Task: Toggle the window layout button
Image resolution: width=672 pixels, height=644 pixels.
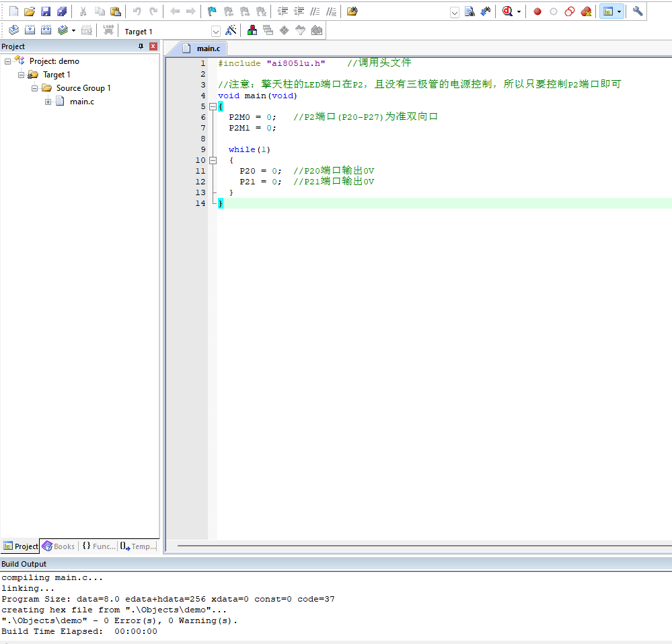Action: tap(607, 11)
